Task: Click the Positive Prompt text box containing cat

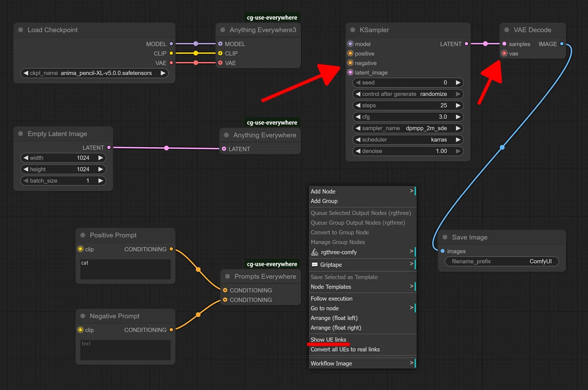Action: pyautogui.click(x=125, y=270)
